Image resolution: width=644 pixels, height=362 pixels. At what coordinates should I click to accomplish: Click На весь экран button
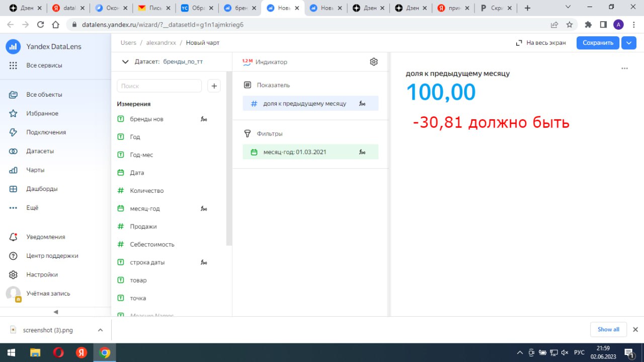[x=541, y=43]
